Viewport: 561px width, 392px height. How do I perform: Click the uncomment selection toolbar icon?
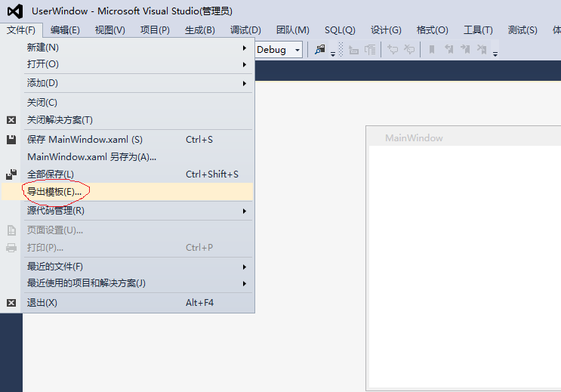(x=409, y=49)
